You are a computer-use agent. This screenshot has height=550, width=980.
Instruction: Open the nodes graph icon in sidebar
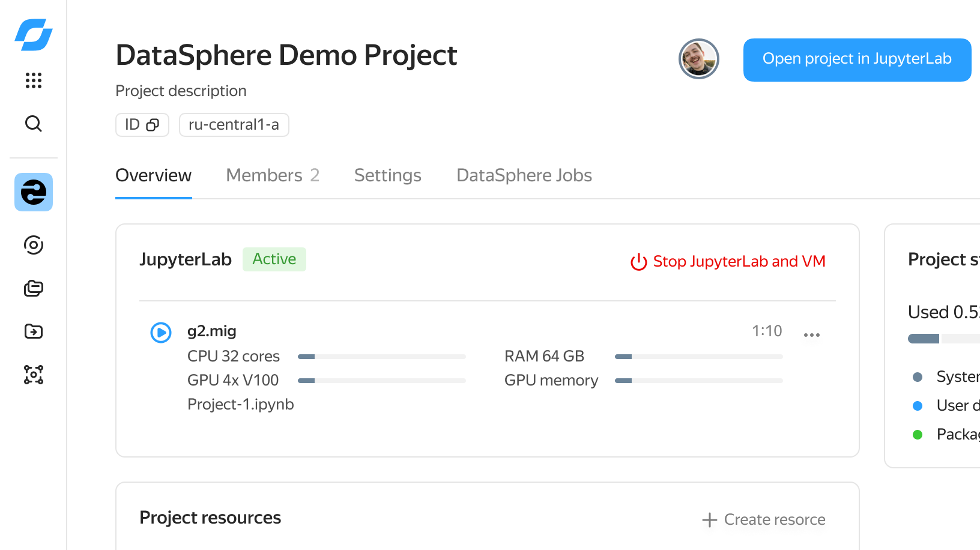pyautogui.click(x=34, y=375)
